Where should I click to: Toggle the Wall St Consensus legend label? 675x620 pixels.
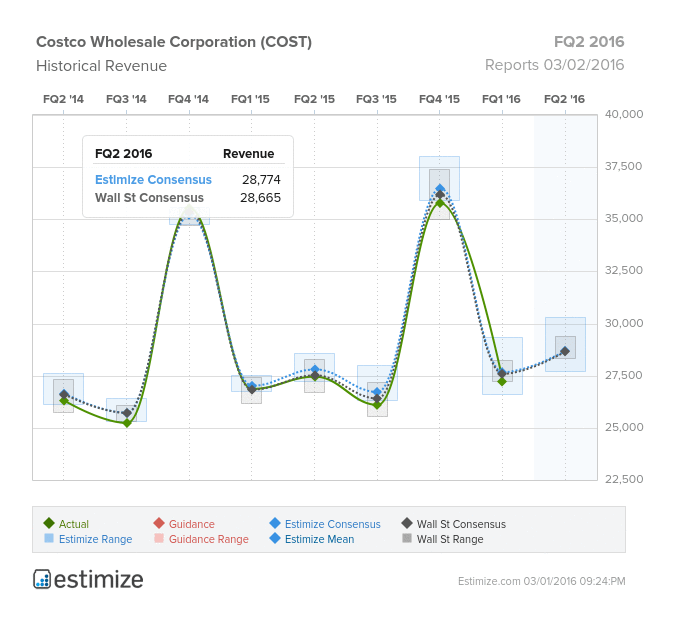click(x=461, y=524)
